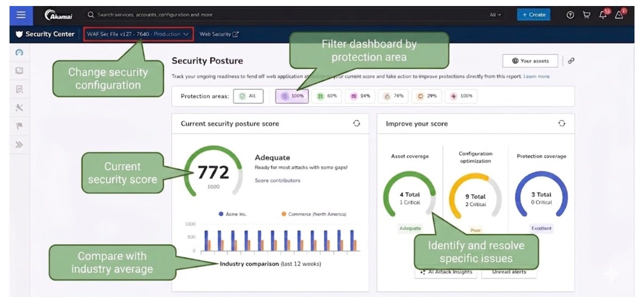The image size is (644, 303).
Task: Open the bell notifications icon
Action: [603, 15]
